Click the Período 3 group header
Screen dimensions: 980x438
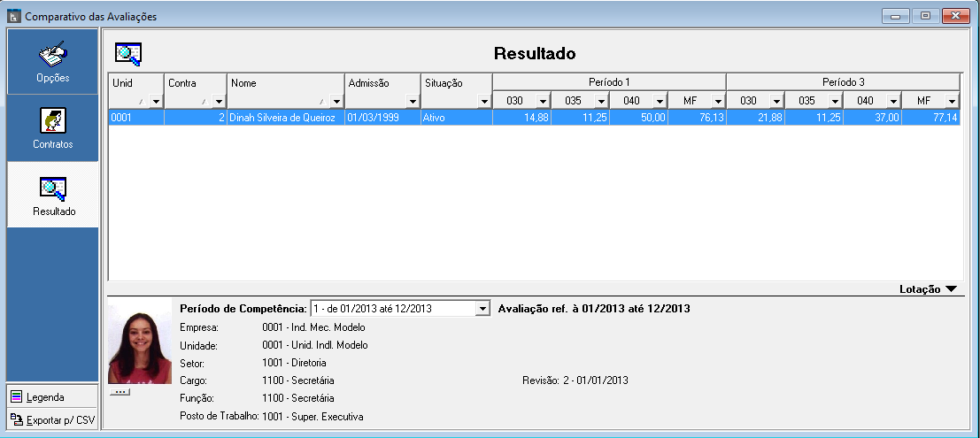pos(843,81)
